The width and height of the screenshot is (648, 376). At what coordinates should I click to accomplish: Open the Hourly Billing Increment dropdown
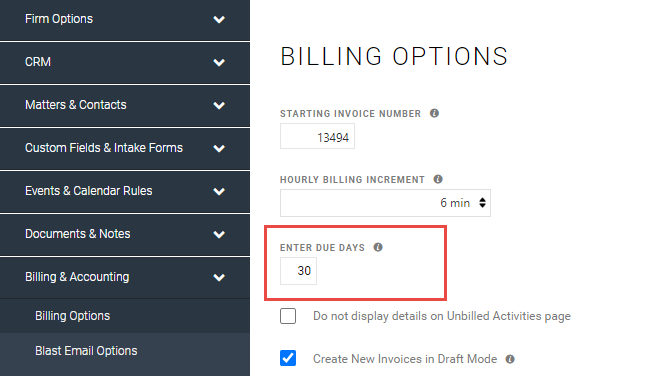[x=385, y=203]
